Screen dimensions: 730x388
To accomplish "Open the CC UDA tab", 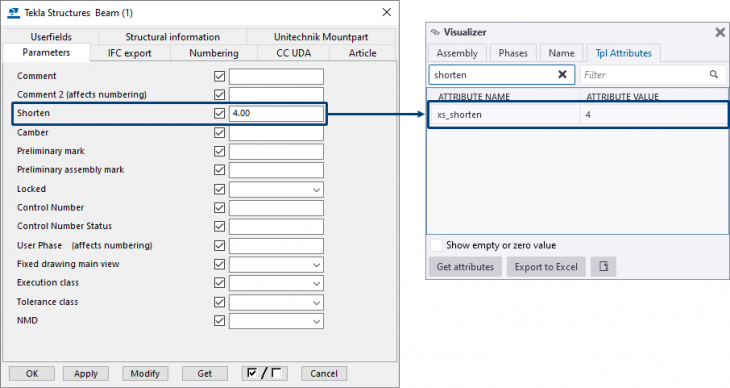I will coord(293,53).
